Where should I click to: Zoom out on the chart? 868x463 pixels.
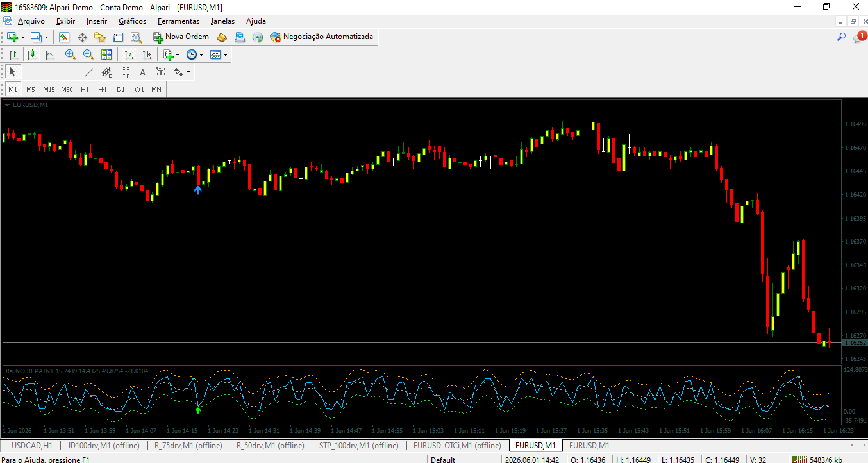tap(88, 55)
